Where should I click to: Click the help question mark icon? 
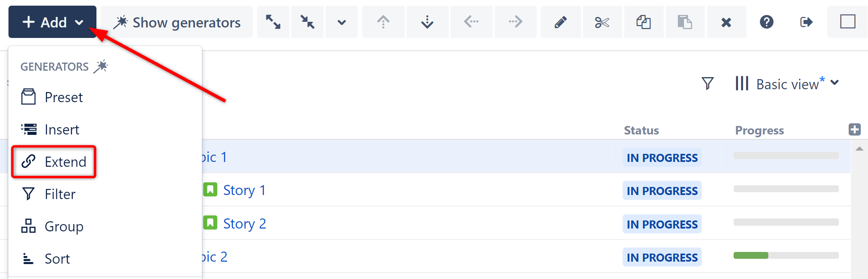coord(766,22)
